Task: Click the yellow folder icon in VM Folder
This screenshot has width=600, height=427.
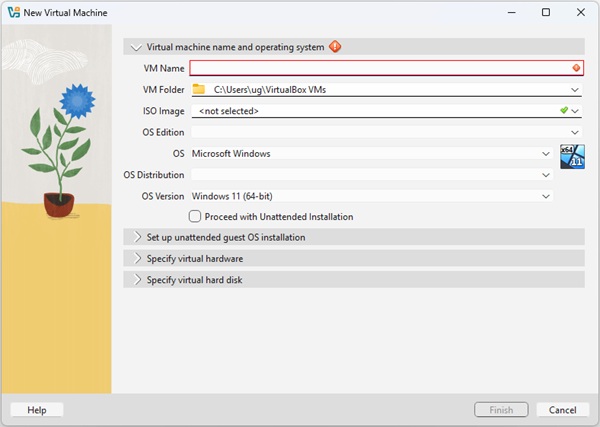Action: pyautogui.click(x=198, y=89)
